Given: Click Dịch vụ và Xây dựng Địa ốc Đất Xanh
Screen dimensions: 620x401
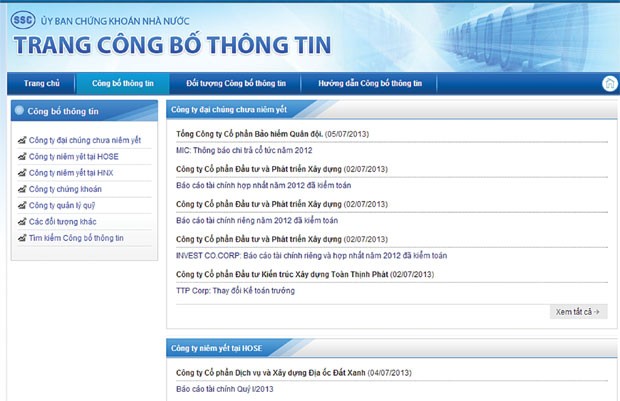Looking at the screenshot, I should coord(270,373).
